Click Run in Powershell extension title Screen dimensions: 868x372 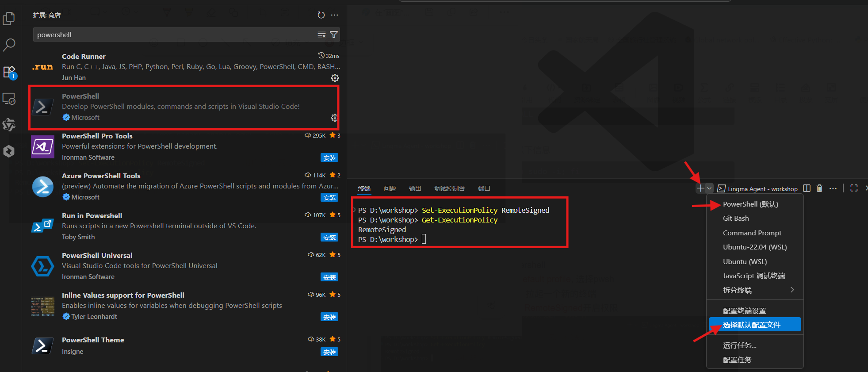pos(92,216)
